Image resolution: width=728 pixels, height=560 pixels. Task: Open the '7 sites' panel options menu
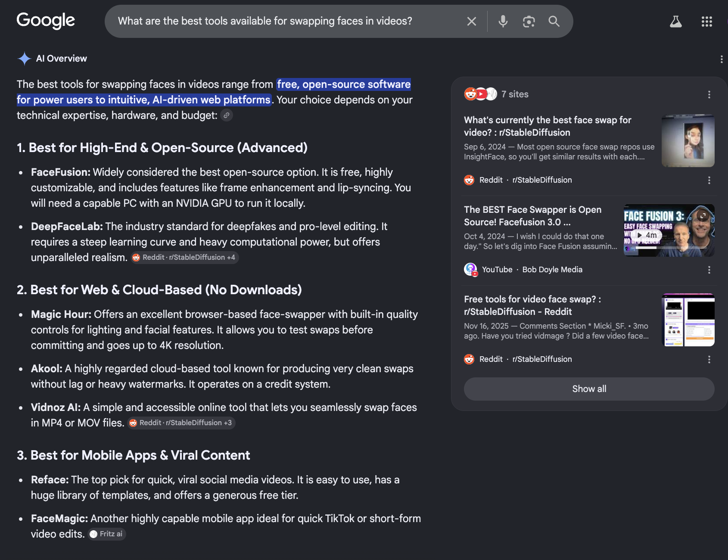709,94
